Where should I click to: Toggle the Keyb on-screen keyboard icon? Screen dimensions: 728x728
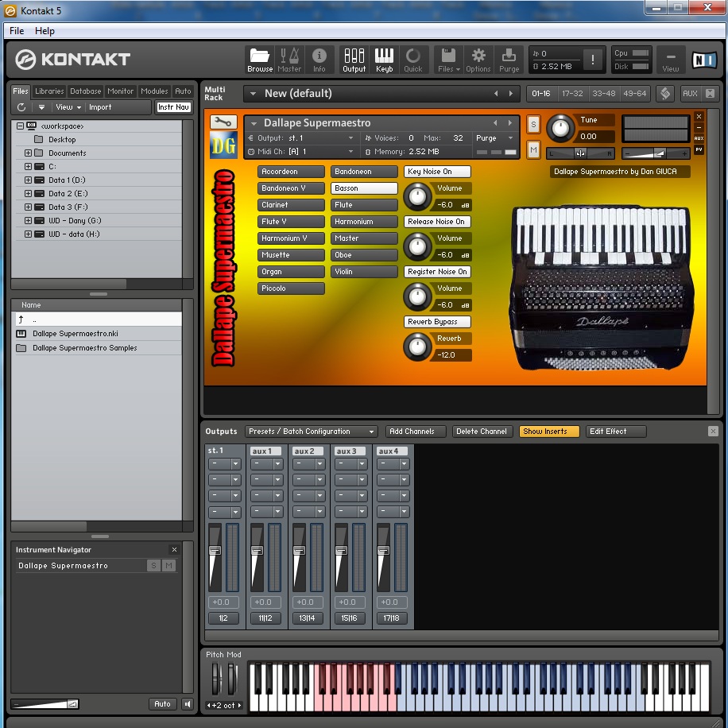(x=384, y=60)
